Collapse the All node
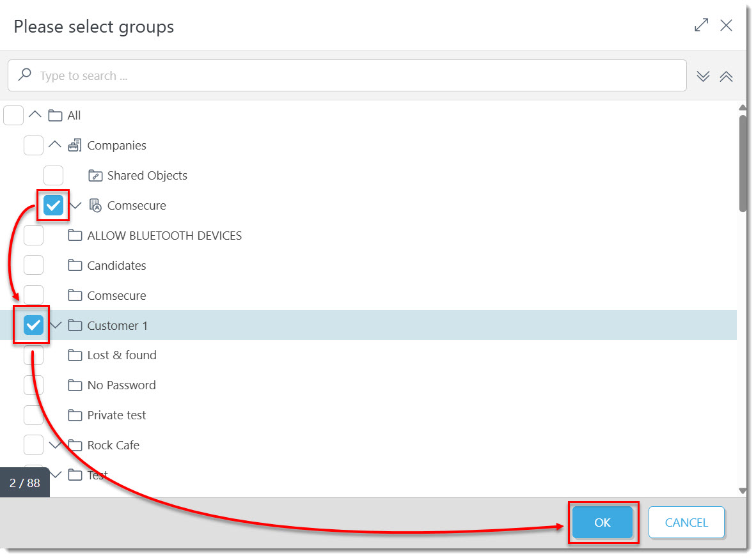Screen dimensions: 756x558 click(x=35, y=114)
